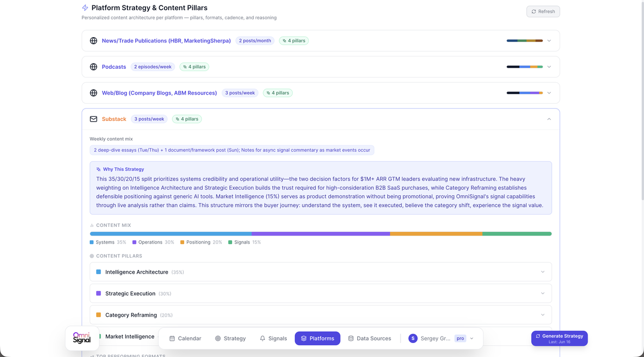
Task: Click the bar chart icon beside CONTENT MIX
Action: click(92, 225)
